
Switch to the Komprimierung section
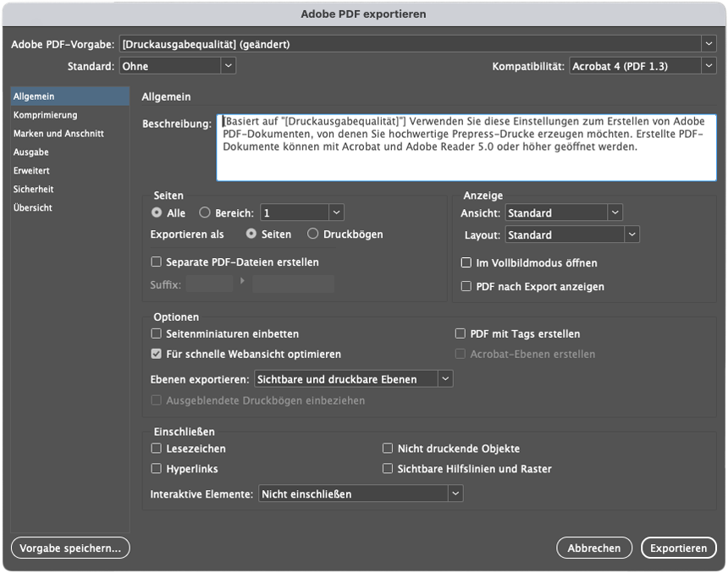70,115
